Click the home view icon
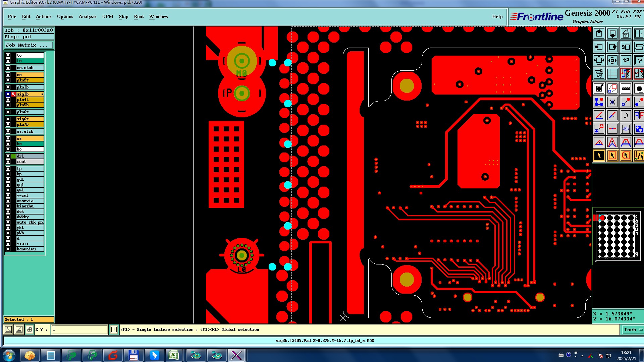The height and width of the screenshot is (362, 644). point(626,34)
